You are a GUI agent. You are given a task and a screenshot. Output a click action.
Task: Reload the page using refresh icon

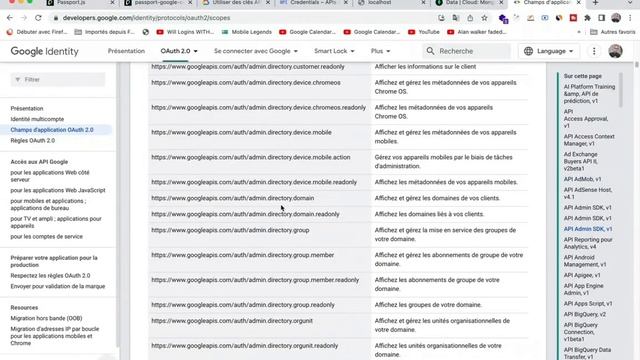(x=38, y=18)
